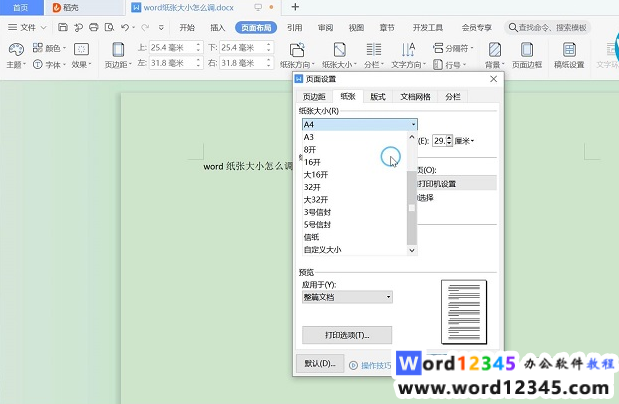Click the 操作技巧 play icon
This screenshot has height=404, width=619.
tap(353, 365)
